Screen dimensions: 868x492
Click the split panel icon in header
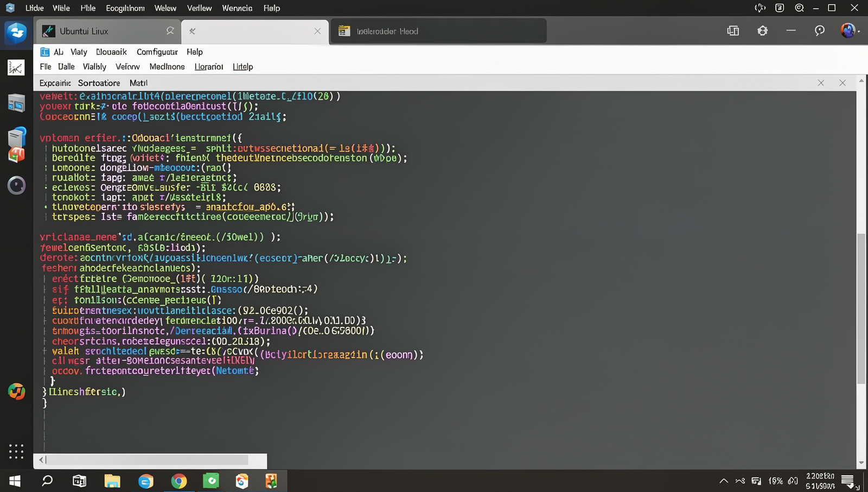pos(733,31)
